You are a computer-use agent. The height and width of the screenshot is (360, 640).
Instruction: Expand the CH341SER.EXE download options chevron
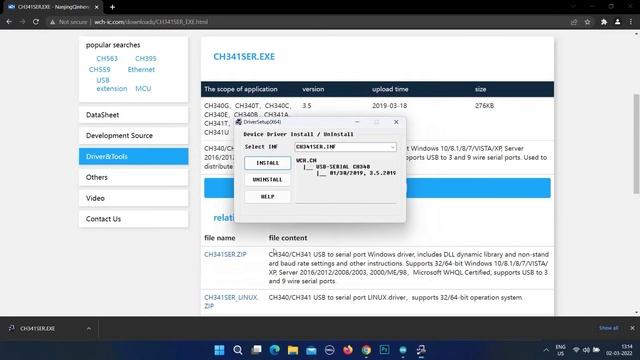pyautogui.click(x=89, y=328)
